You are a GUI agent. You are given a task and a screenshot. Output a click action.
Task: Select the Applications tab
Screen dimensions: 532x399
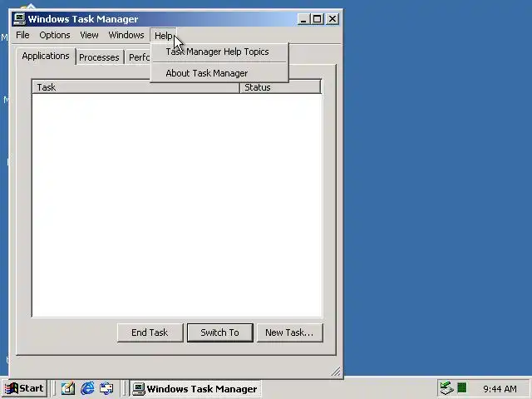pyautogui.click(x=46, y=56)
